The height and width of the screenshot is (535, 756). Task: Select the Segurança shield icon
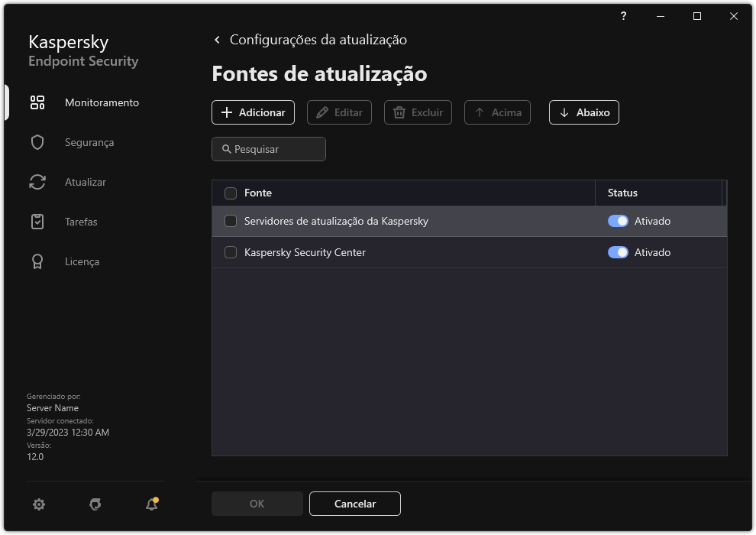pos(37,141)
